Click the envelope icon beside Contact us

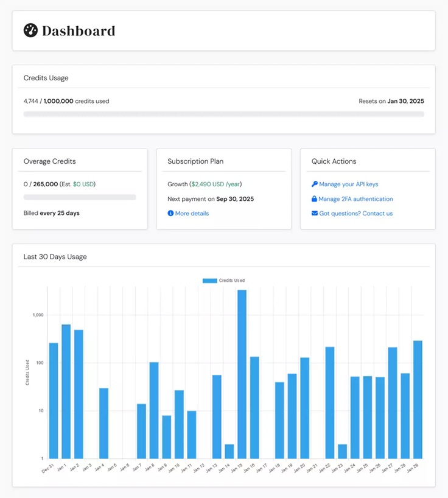pyautogui.click(x=314, y=213)
